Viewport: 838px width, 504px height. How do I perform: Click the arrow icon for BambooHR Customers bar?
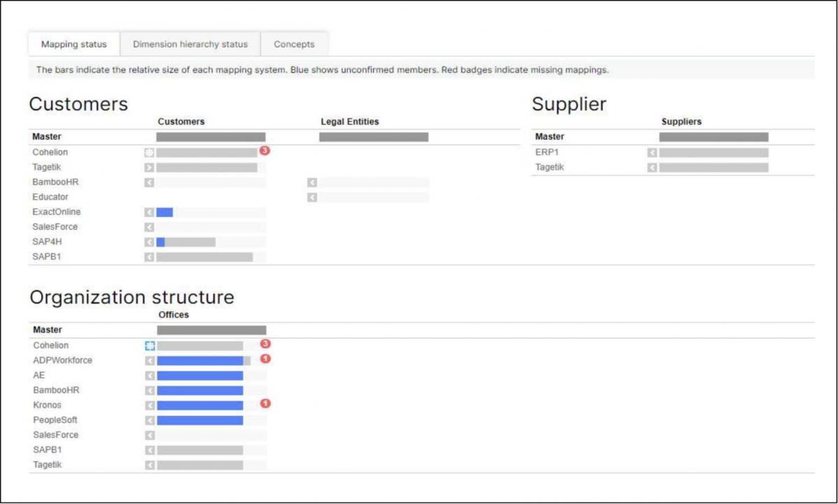click(x=149, y=182)
